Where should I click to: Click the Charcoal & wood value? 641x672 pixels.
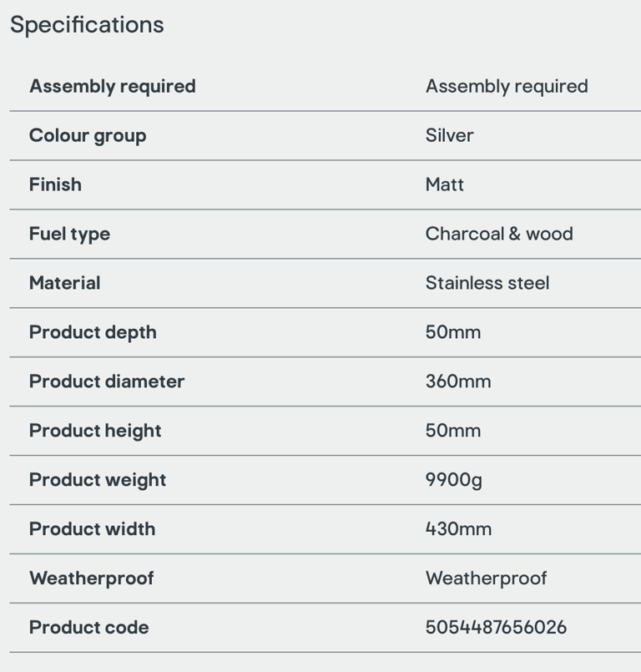[499, 234]
